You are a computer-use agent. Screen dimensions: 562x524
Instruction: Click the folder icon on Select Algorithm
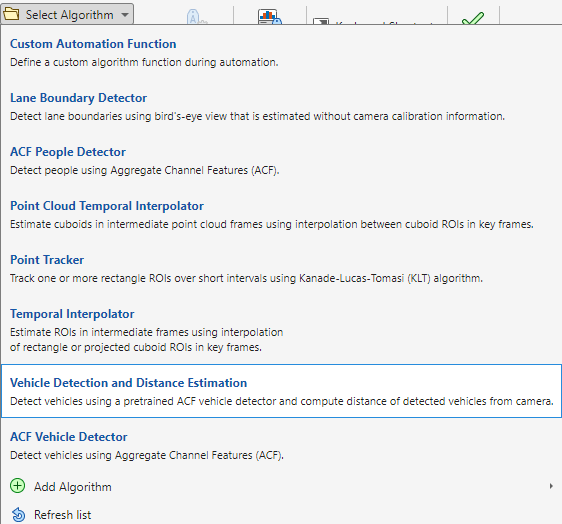point(10,14)
